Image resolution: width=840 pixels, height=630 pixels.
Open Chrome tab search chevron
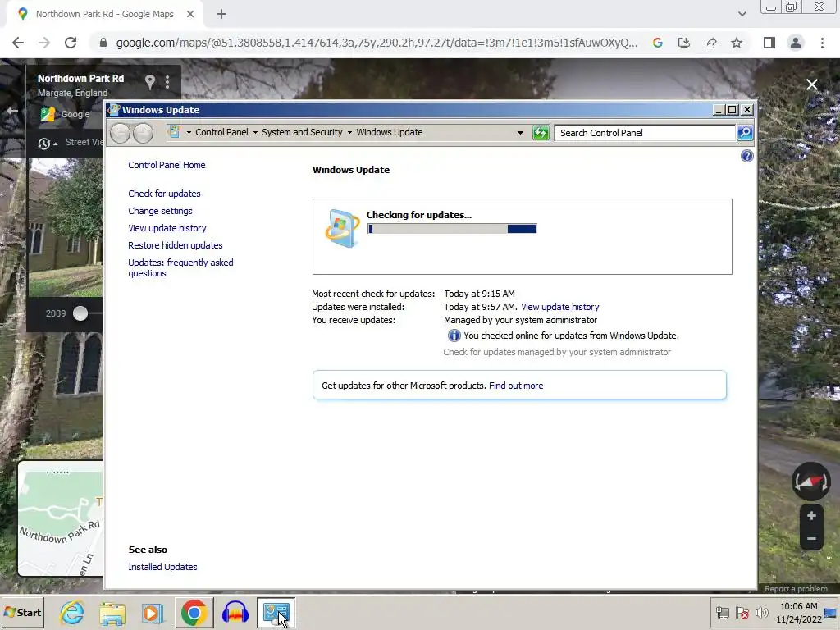(742, 14)
